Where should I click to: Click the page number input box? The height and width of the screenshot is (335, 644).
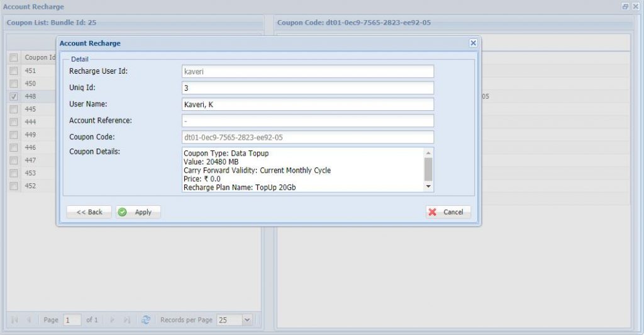(72, 320)
